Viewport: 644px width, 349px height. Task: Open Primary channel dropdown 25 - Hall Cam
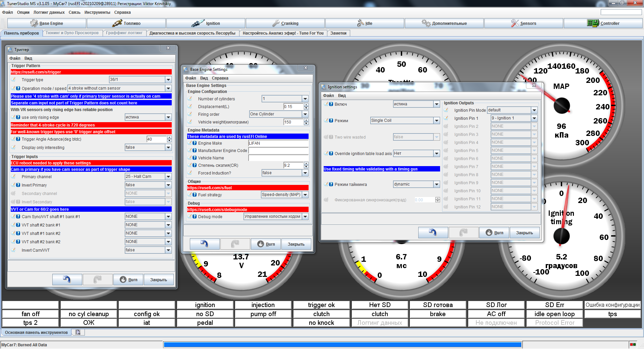148,177
